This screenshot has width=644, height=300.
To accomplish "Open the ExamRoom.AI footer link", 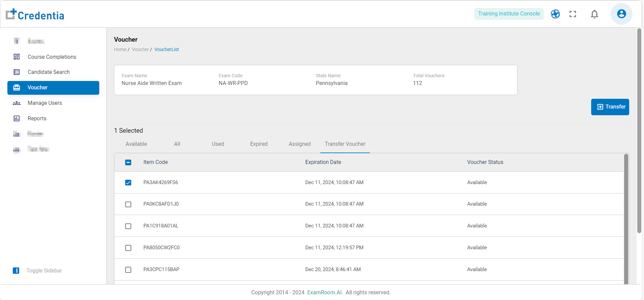I will (324, 292).
